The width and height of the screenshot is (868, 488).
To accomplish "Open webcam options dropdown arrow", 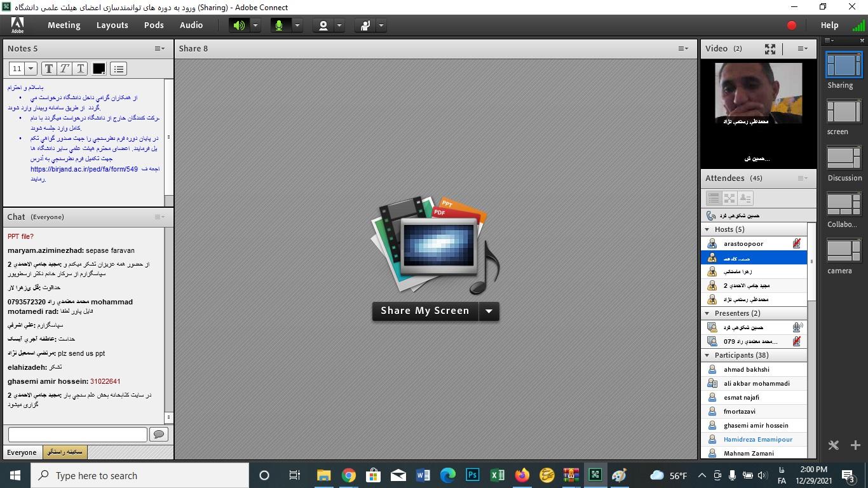I will pos(339,25).
